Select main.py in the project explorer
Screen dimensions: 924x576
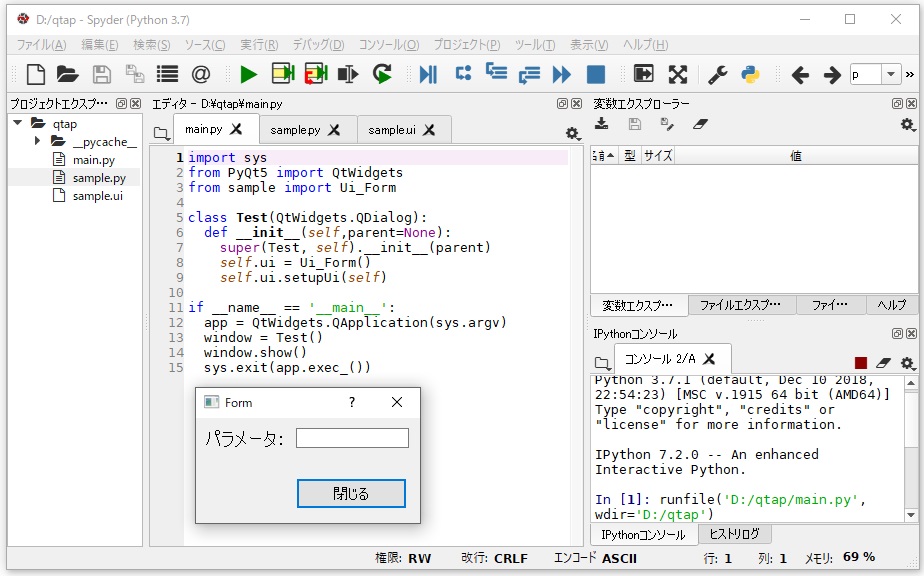point(93,160)
